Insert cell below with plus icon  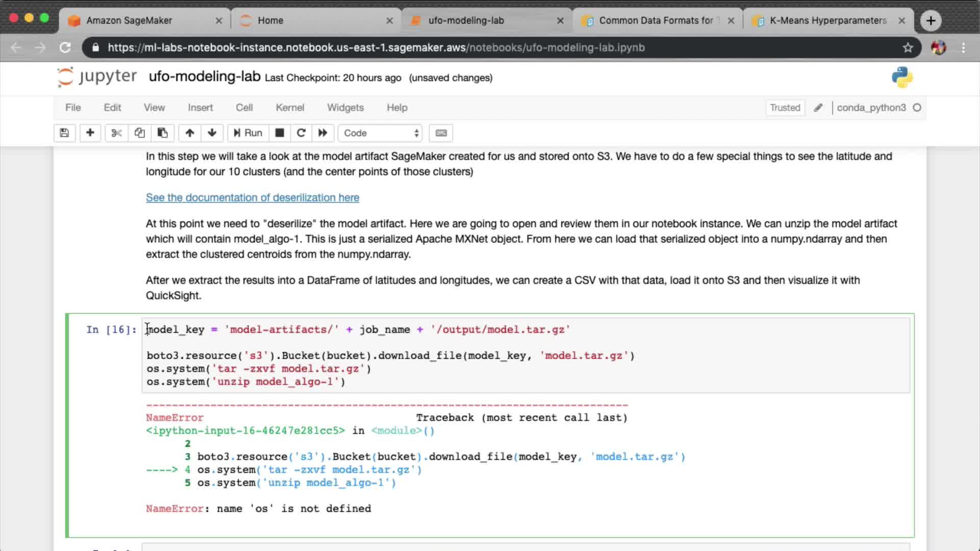(90, 133)
